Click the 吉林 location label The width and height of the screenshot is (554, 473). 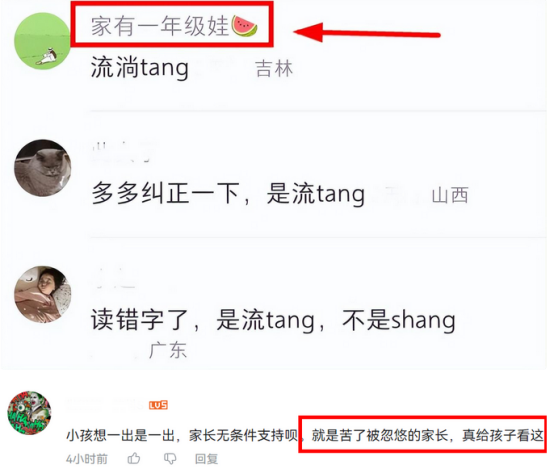pos(274,69)
